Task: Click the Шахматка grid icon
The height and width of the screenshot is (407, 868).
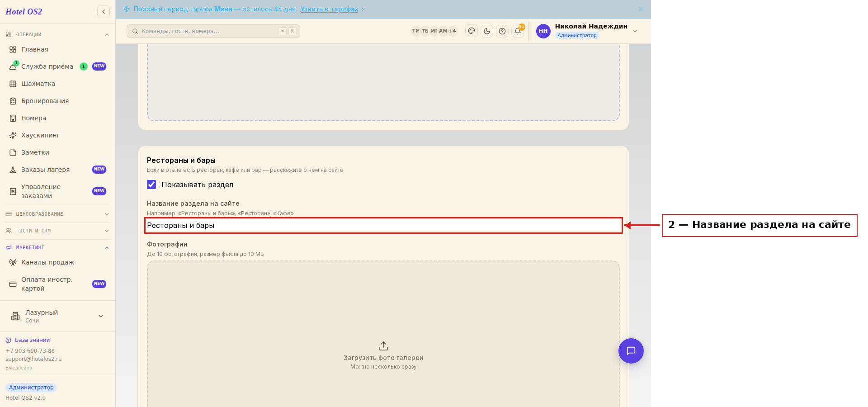Action: [13, 84]
